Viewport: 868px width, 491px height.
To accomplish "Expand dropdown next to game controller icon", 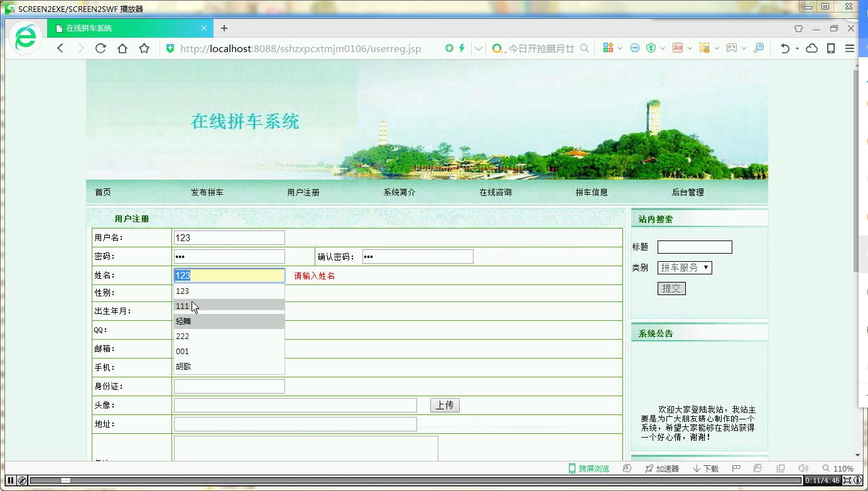I will coord(744,48).
